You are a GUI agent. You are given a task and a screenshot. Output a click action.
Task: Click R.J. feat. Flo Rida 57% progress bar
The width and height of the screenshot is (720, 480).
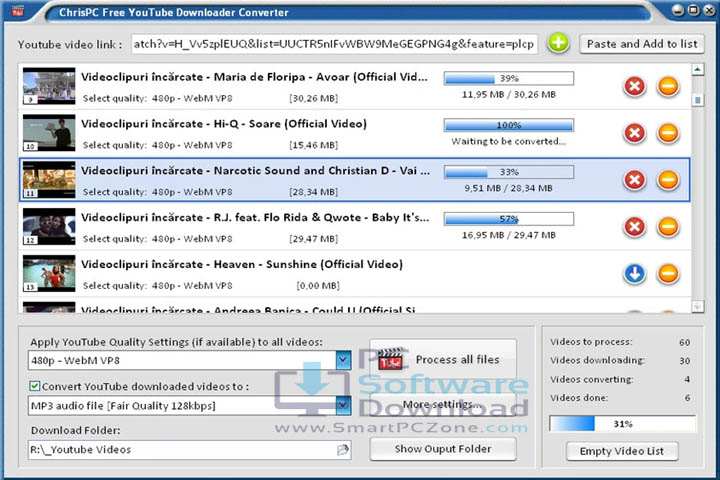(x=509, y=219)
